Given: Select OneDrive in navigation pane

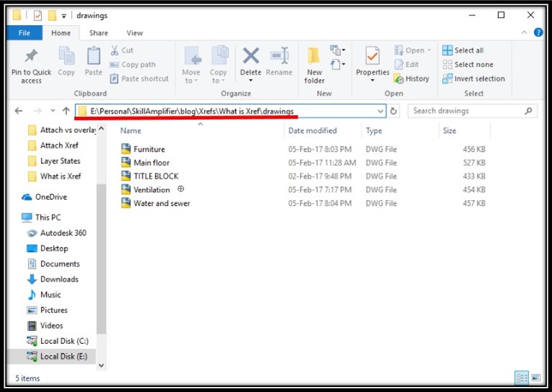Looking at the screenshot, I should (x=51, y=197).
